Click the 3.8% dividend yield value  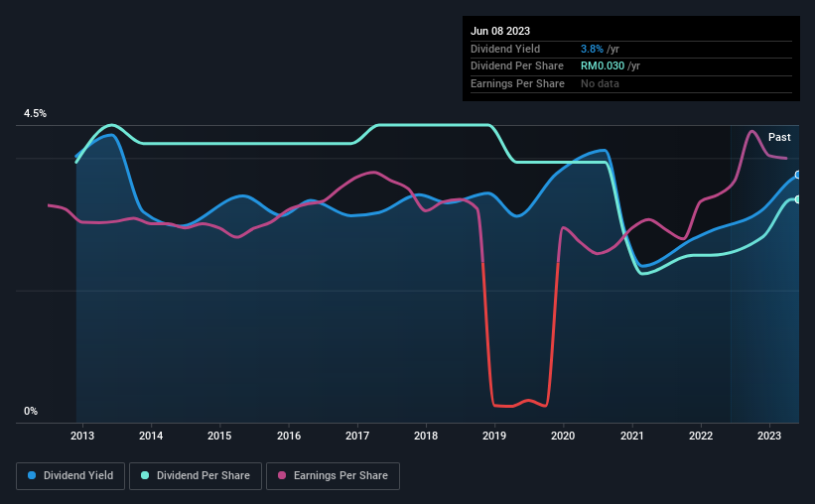coord(592,49)
